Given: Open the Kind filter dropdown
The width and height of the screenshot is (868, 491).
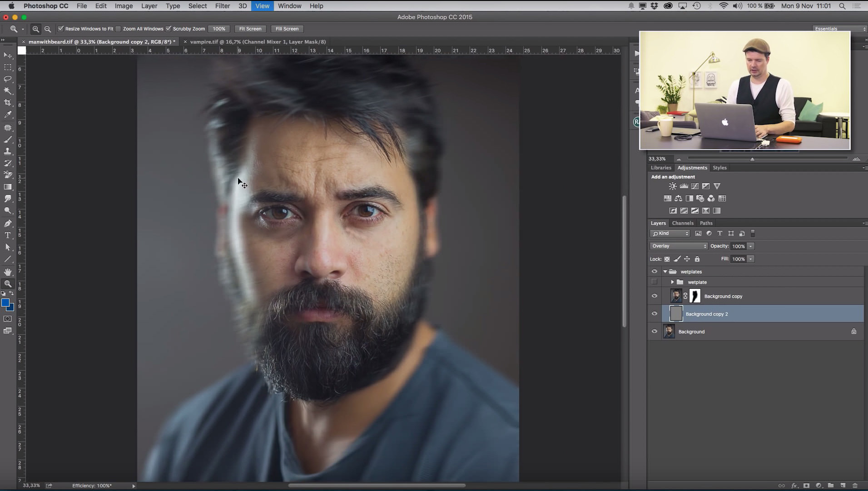Looking at the screenshot, I should (x=670, y=233).
